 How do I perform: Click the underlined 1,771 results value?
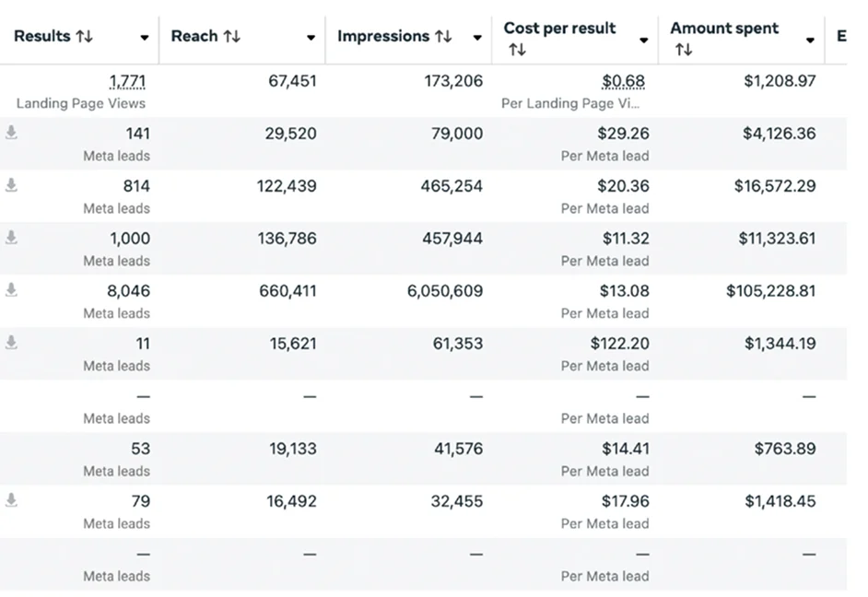127,81
